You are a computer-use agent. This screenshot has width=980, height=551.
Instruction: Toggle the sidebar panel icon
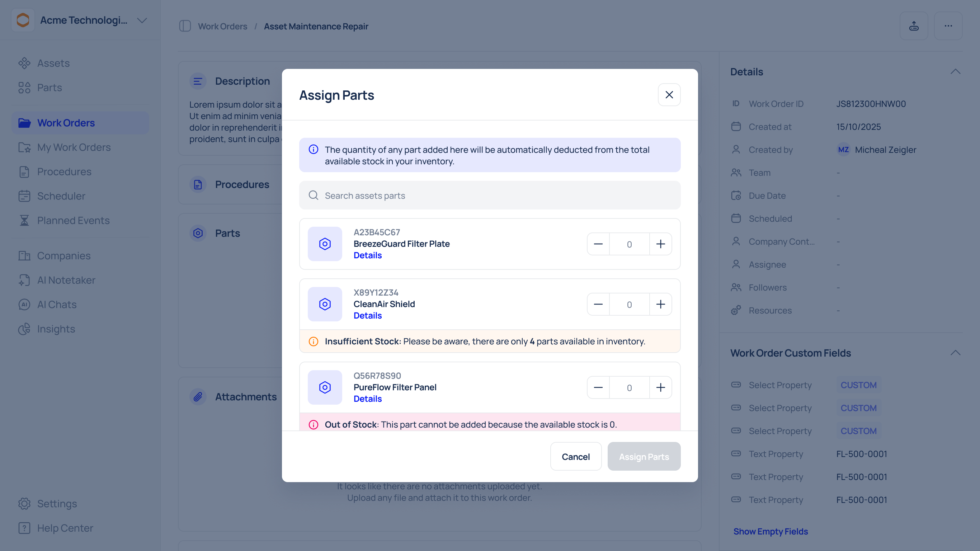185,26
